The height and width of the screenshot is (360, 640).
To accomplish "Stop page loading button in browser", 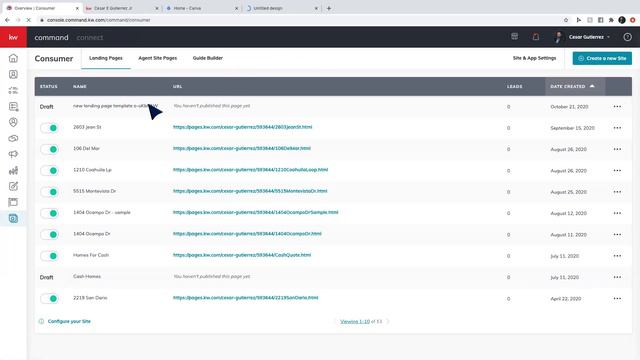I will pos(29,20).
